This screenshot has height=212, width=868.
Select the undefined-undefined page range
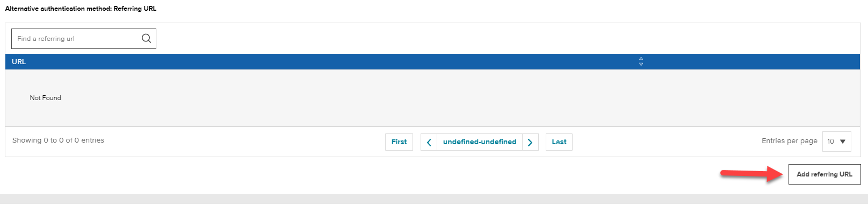480,142
